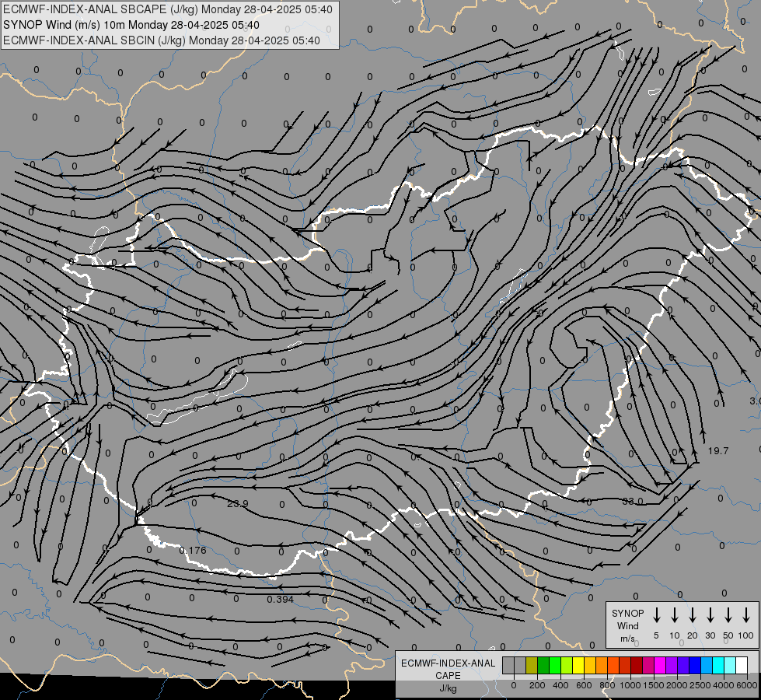Click the 33.0 value on the map

(633, 501)
